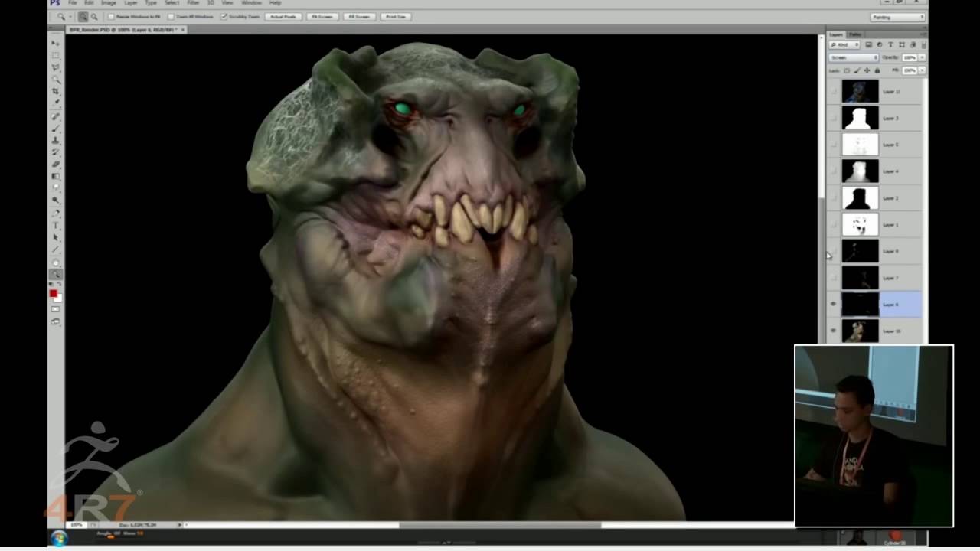Screen dimensions: 980x551
Task: Choose Zoom Out mode in options bar
Action: [94, 17]
